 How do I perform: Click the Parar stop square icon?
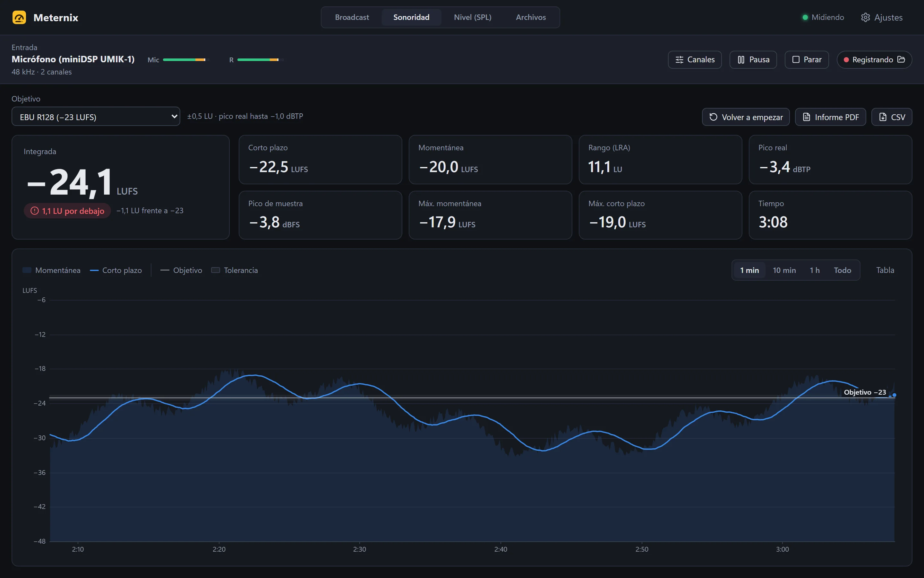click(x=796, y=60)
